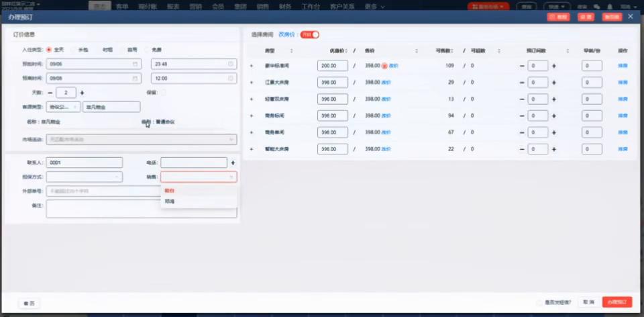Click the 200.00 discount price field
The image size is (644, 317).
[333, 66]
